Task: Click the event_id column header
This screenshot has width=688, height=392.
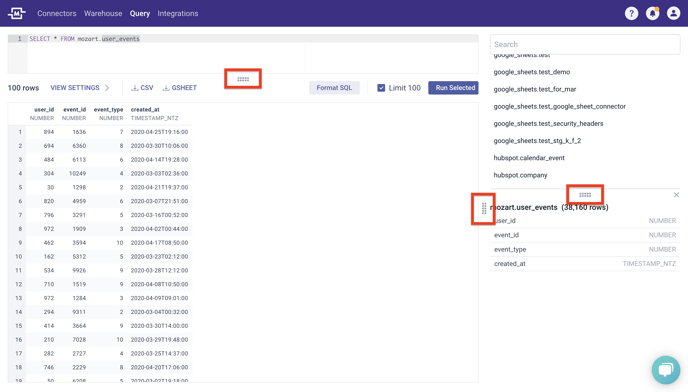Action: (75, 109)
